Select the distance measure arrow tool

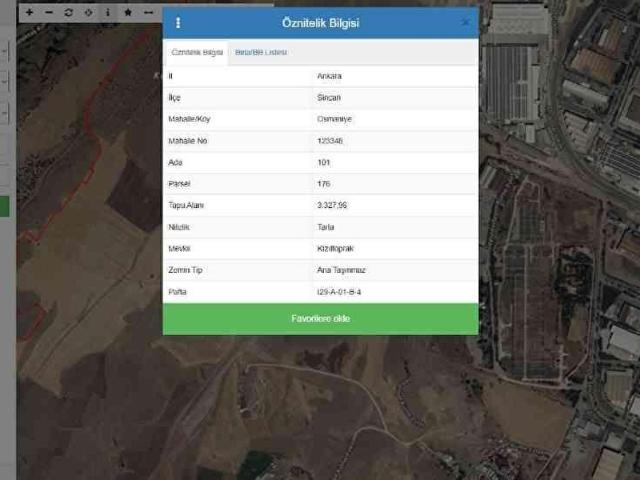click(148, 12)
